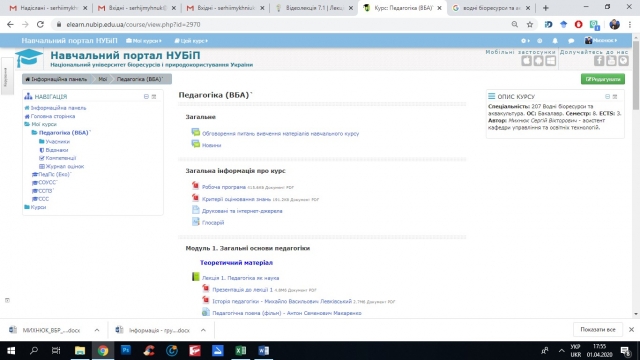Show hidden system tray icons
Screen dimensions: 640x360
(562, 351)
